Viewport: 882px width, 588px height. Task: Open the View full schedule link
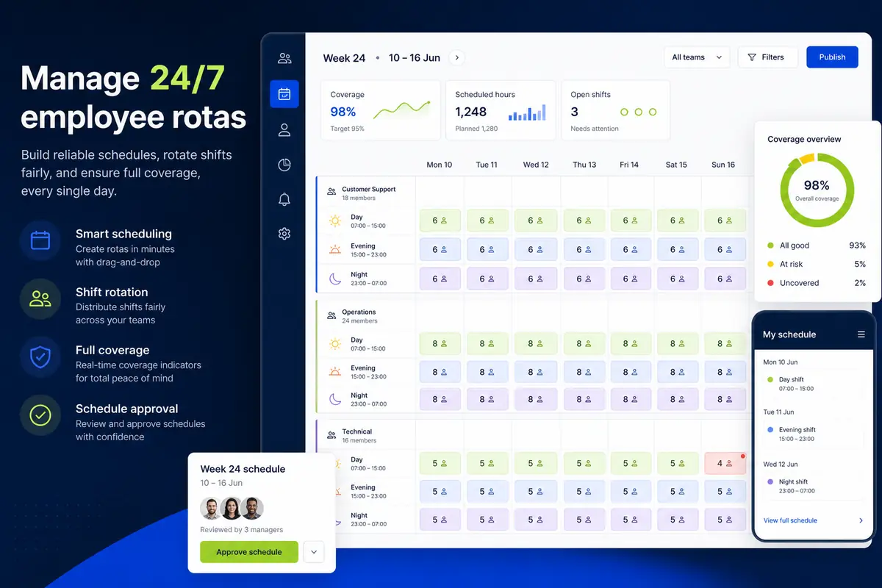point(790,520)
